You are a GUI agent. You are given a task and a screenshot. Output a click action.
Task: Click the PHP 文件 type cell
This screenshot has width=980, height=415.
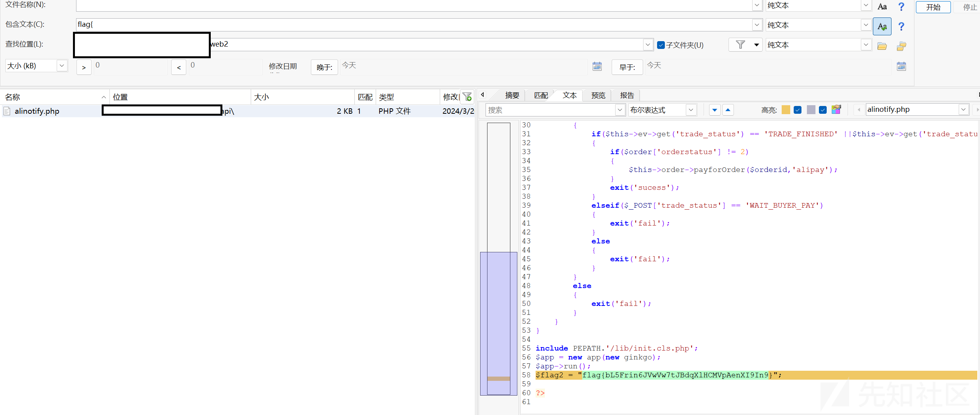pos(394,111)
